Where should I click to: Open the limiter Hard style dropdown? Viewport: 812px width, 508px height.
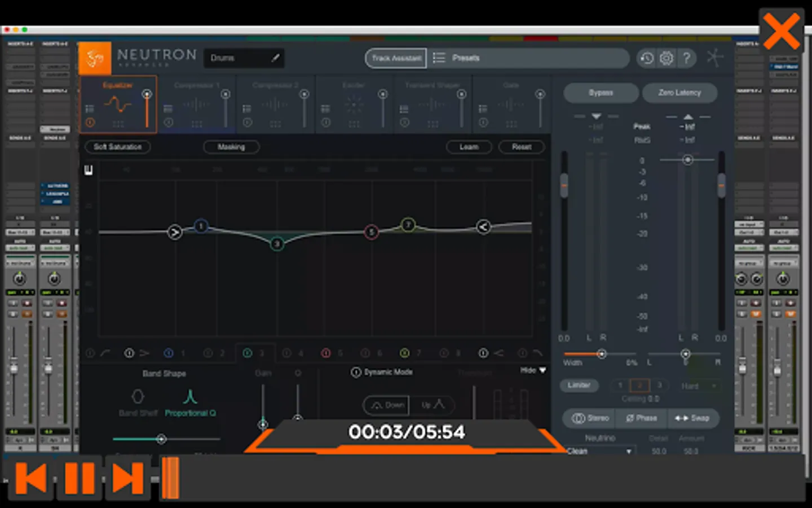click(698, 386)
